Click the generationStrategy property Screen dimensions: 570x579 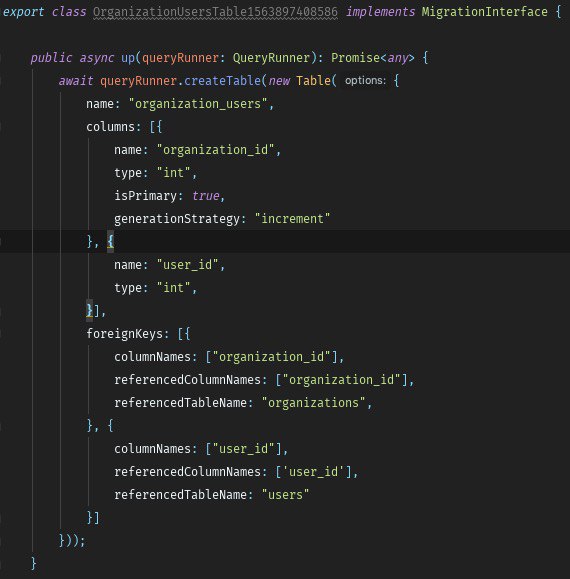(177, 219)
